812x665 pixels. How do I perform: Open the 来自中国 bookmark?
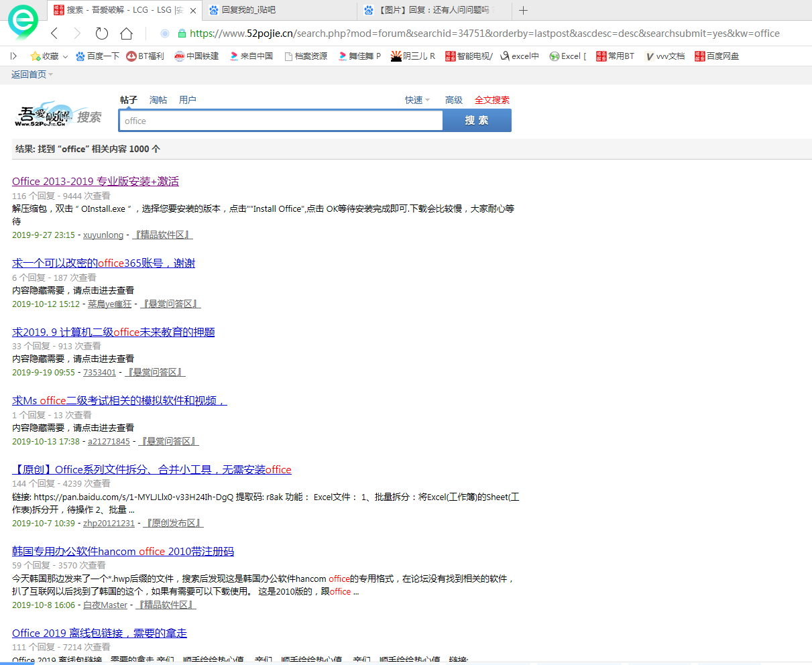251,56
